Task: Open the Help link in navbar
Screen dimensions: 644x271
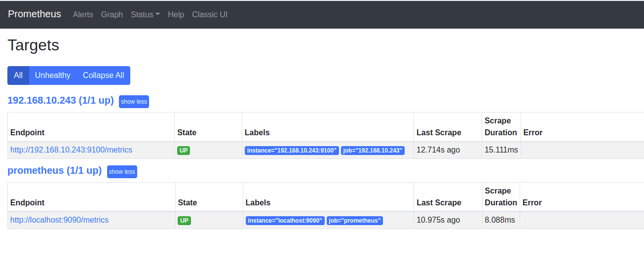Action: pyautogui.click(x=176, y=14)
